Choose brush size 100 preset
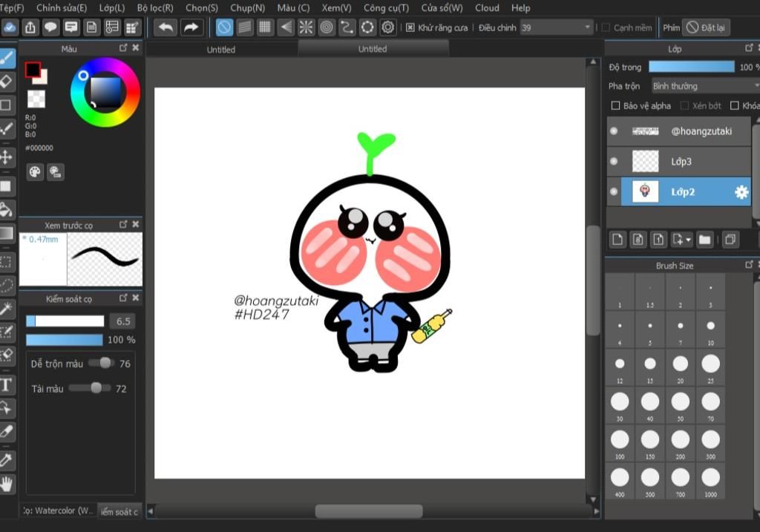The width and height of the screenshot is (760, 532). click(x=620, y=444)
